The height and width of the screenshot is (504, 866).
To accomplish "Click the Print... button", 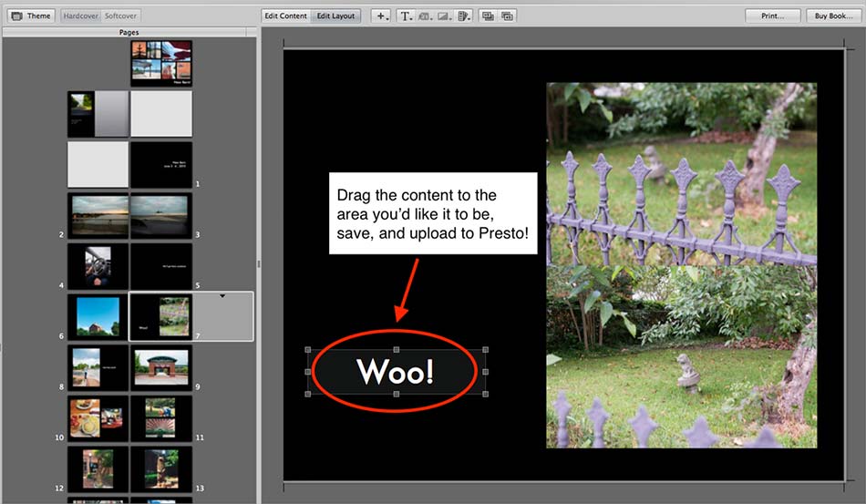I will tap(772, 16).
